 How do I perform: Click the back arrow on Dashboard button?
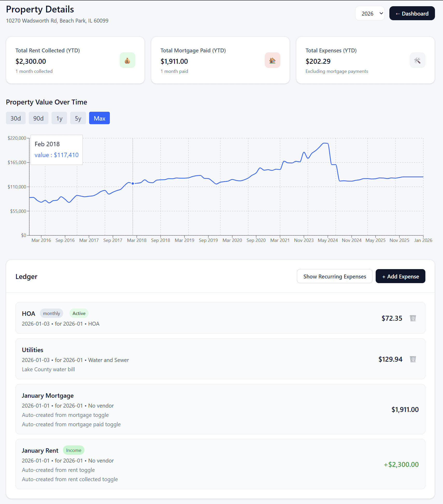click(x=398, y=13)
